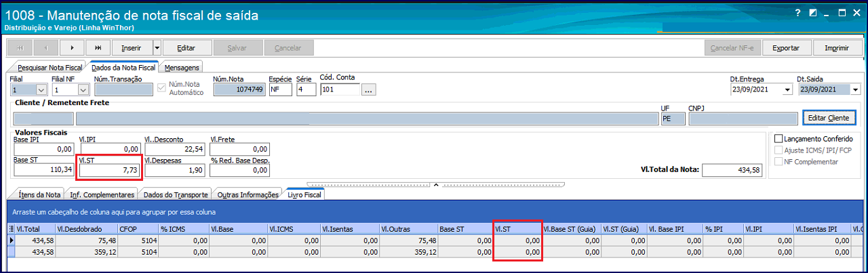Screen dimensions: 868x273
Task: Open the Filial combo box
Action: pyautogui.click(x=28, y=89)
